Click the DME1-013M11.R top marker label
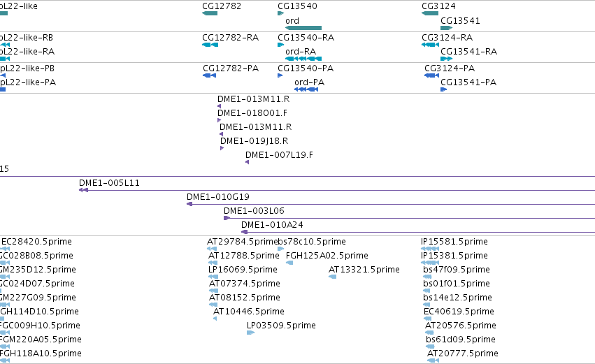 pos(254,99)
